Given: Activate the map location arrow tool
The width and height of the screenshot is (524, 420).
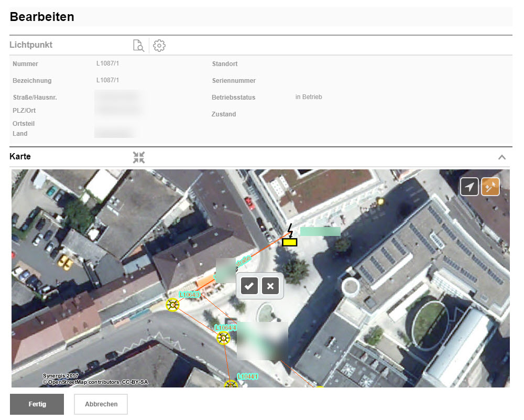Looking at the screenshot, I should pyautogui.click(x=470, y=187).
